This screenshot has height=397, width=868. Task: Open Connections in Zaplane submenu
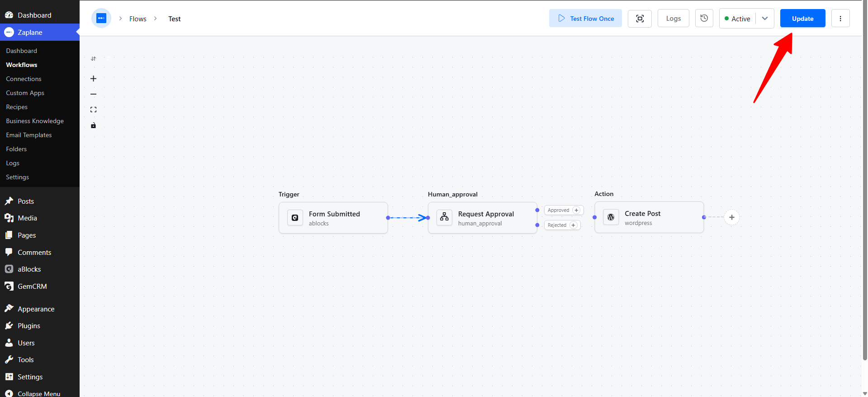click(x=24, y=79)
